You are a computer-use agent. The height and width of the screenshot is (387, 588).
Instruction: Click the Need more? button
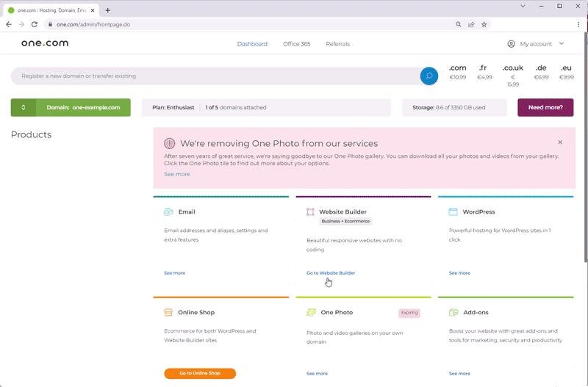click(x=545, y=107)
